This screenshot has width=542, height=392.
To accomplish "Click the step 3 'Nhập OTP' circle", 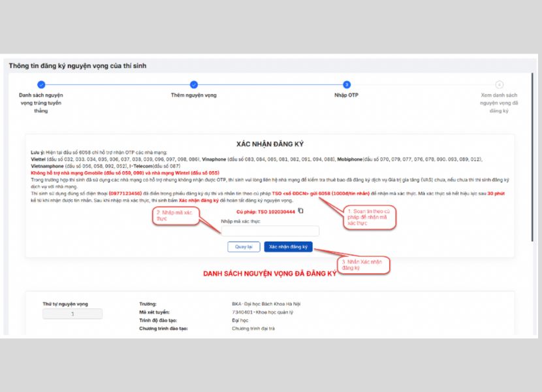I will click(x=347, y=84).
